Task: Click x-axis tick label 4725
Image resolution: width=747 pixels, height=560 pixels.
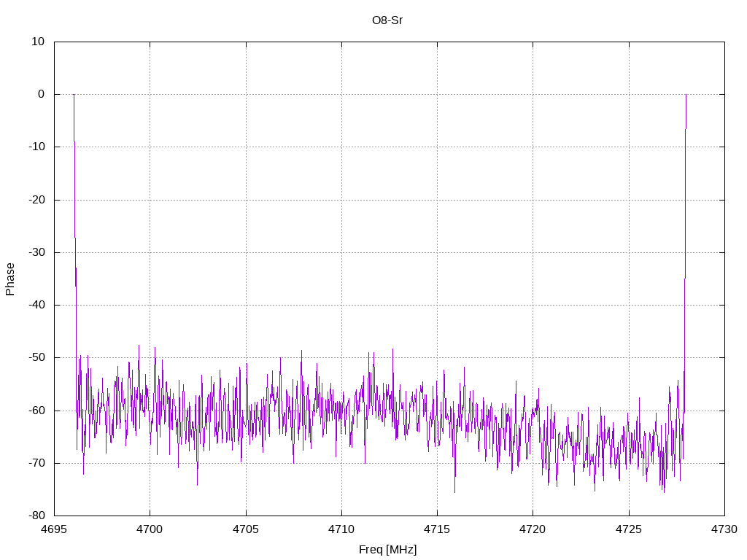Action: click(629, 529)
